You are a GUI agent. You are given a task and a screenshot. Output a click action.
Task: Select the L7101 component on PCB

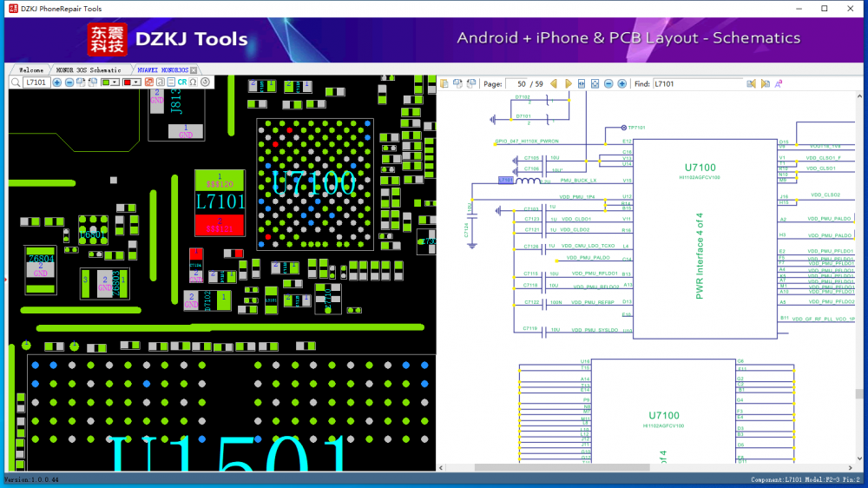[x=220, y=202]
